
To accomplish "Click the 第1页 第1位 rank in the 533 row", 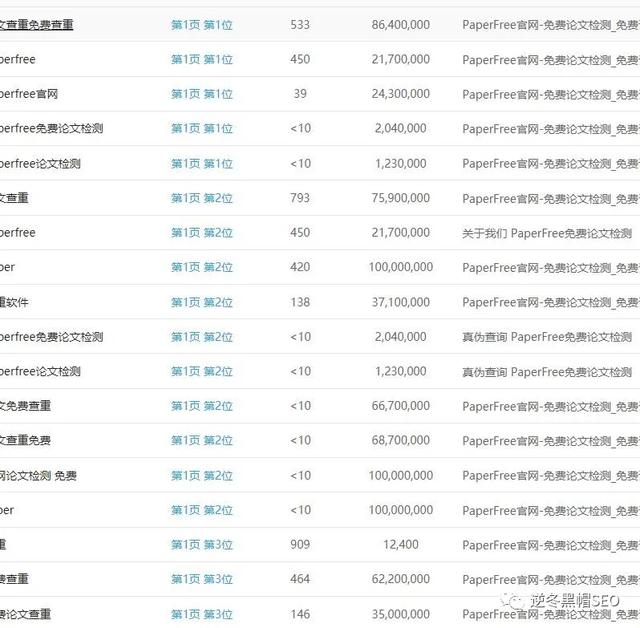I will [202, 25].
